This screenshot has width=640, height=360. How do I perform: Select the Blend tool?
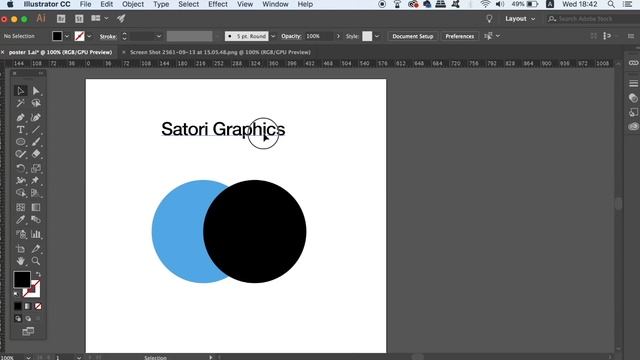pos(36,220)
